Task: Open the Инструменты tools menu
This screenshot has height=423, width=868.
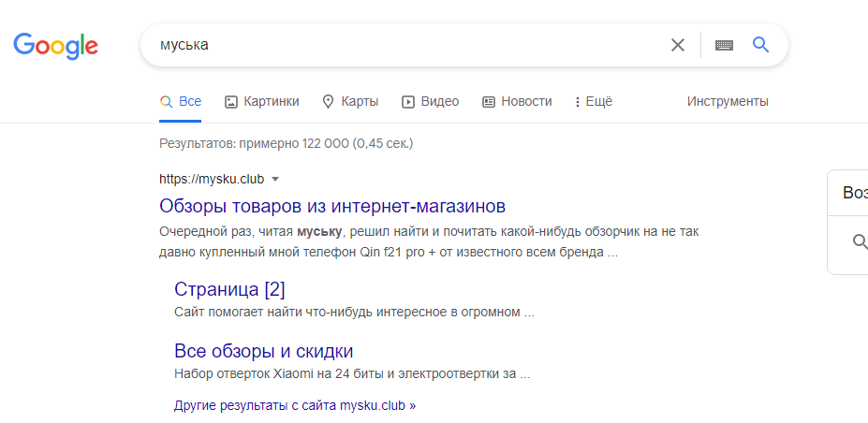Action: click(728, 101)
